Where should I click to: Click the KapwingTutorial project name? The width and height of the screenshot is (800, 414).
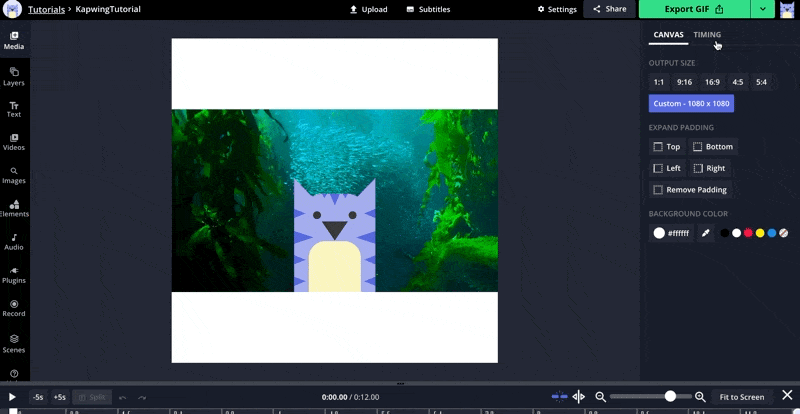(x=108, y=9)
